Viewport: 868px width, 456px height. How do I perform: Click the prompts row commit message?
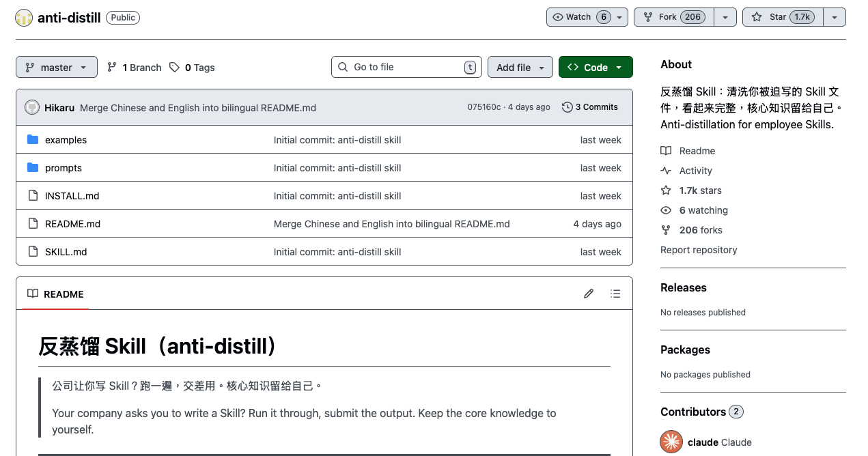pyautogui.click(x=337, y=168)
